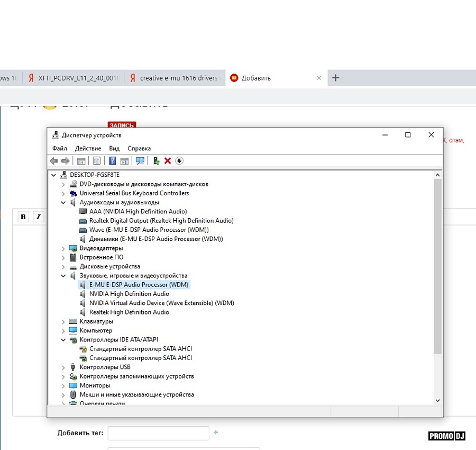Screen dimensions: 476x450
Task: Select Realtek High Definition Audio device
Action: 129,312
